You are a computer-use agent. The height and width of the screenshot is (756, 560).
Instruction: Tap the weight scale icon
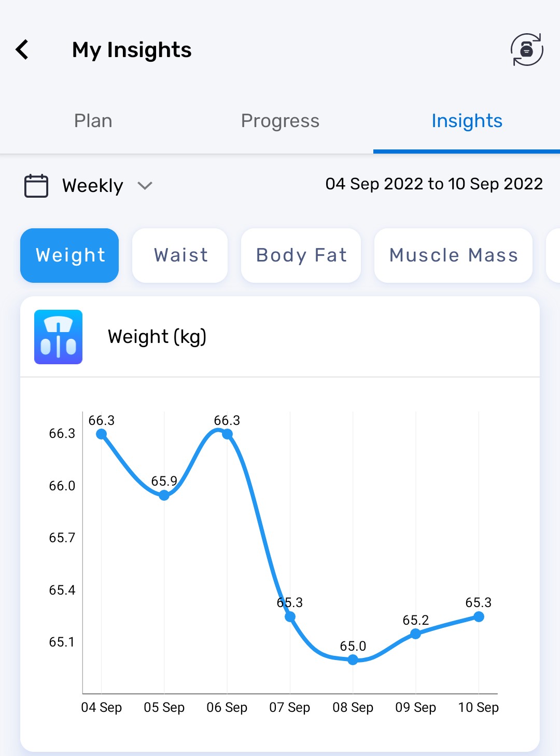[x=58, y=337]
